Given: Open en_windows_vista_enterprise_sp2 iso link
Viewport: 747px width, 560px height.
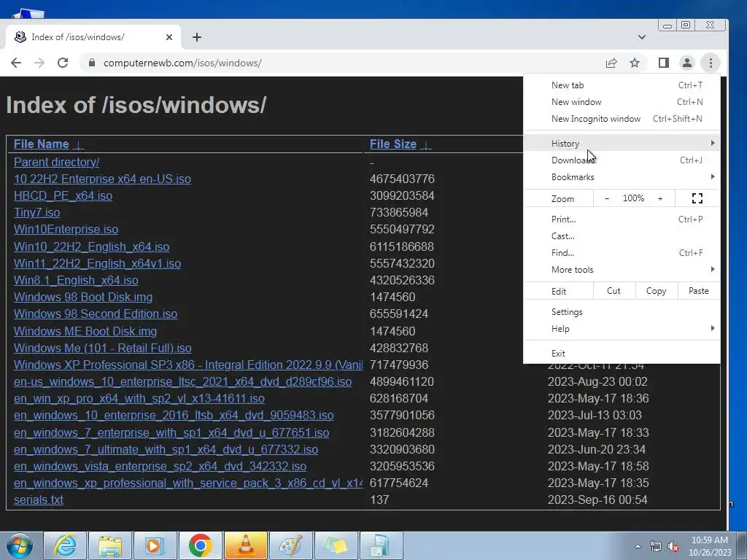Looking at the screenshot, I should tap(160, 466).
